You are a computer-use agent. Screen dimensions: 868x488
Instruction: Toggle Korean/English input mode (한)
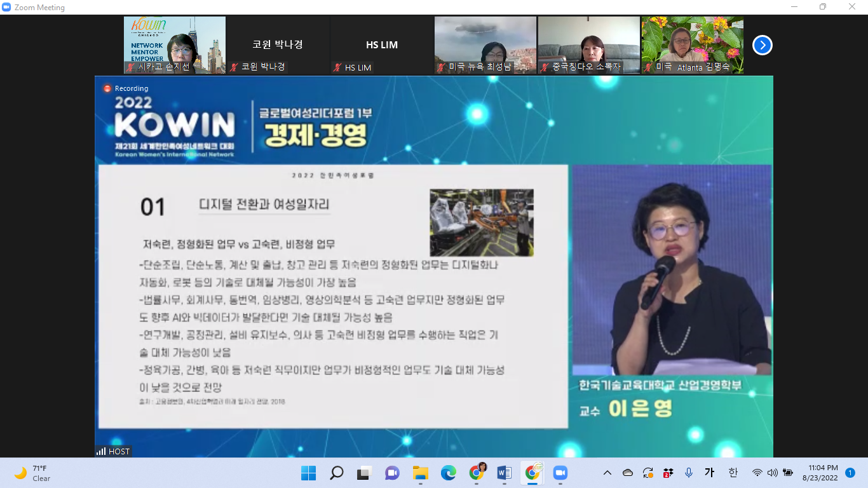(x=733, y=473)
